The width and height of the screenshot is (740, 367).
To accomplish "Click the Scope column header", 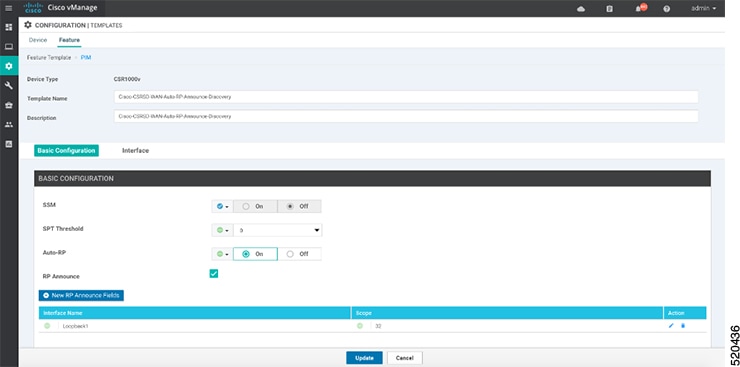I will [x=507, y=313].
